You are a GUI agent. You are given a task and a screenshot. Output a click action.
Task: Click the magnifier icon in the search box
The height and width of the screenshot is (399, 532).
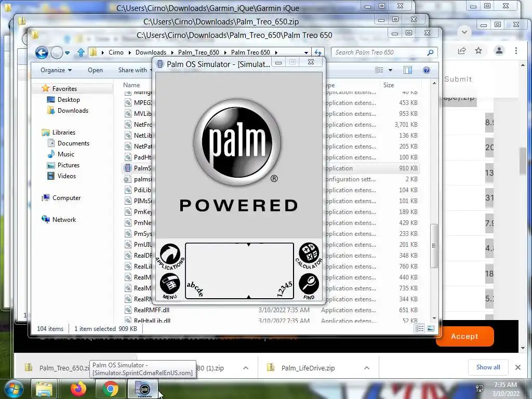click(430, 52)
